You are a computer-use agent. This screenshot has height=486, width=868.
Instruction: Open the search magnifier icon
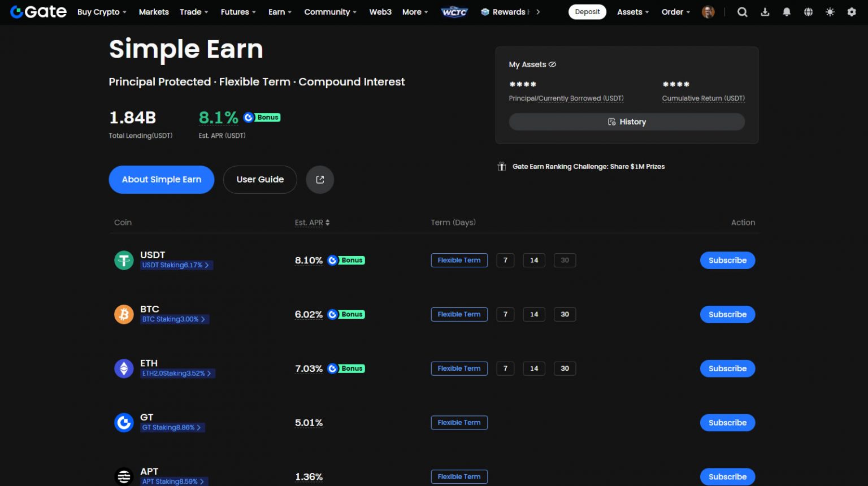click(743, 12)
